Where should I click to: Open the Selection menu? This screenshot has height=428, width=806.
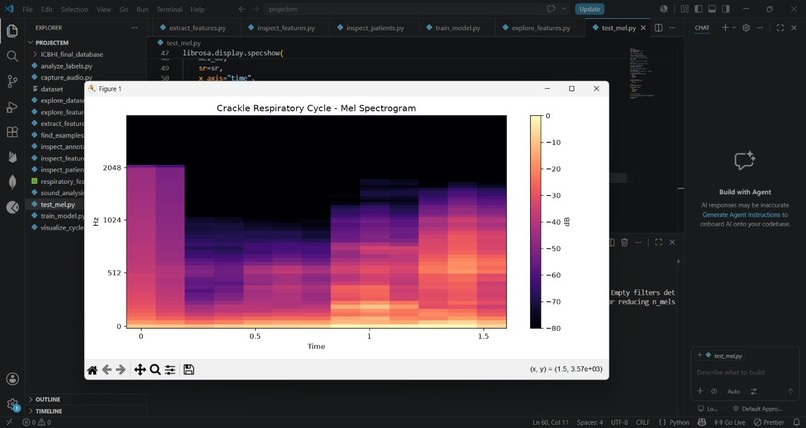75,9
